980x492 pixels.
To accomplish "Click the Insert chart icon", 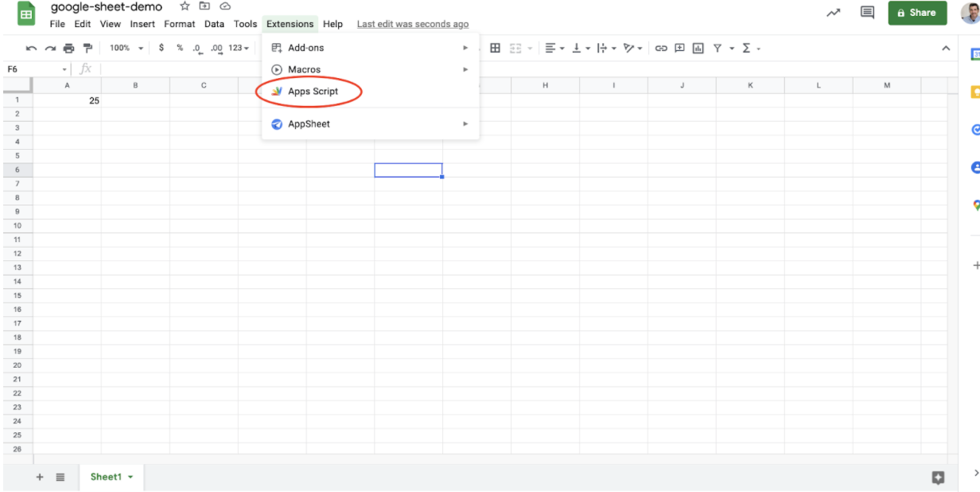I will point(698,48).
